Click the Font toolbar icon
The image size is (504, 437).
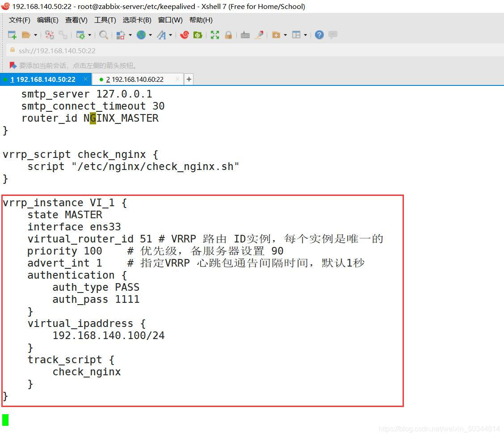pyautogui.click(x=162, y=35)
